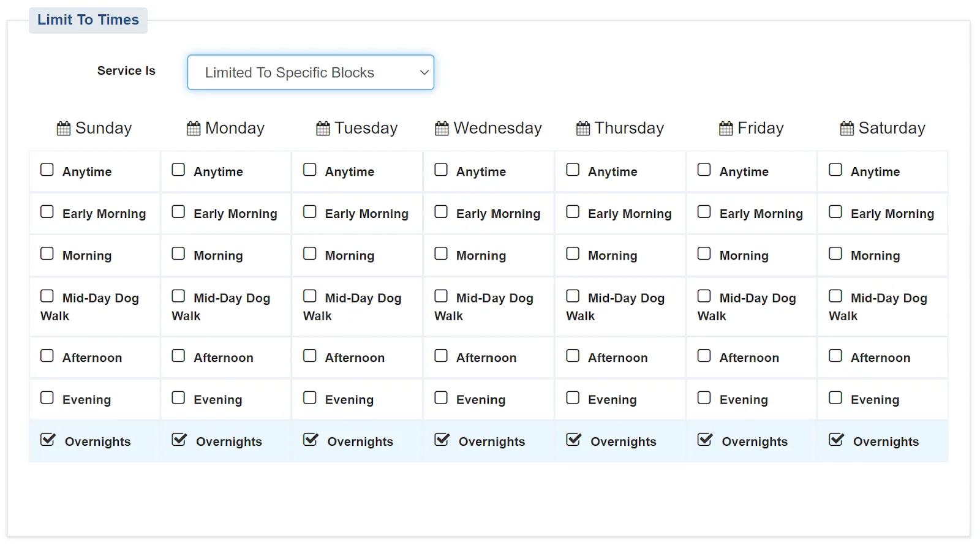Screen dimensions: 980x545
Task: Tick Tuesday Morning checkbox
Action: tap(310, 254)
